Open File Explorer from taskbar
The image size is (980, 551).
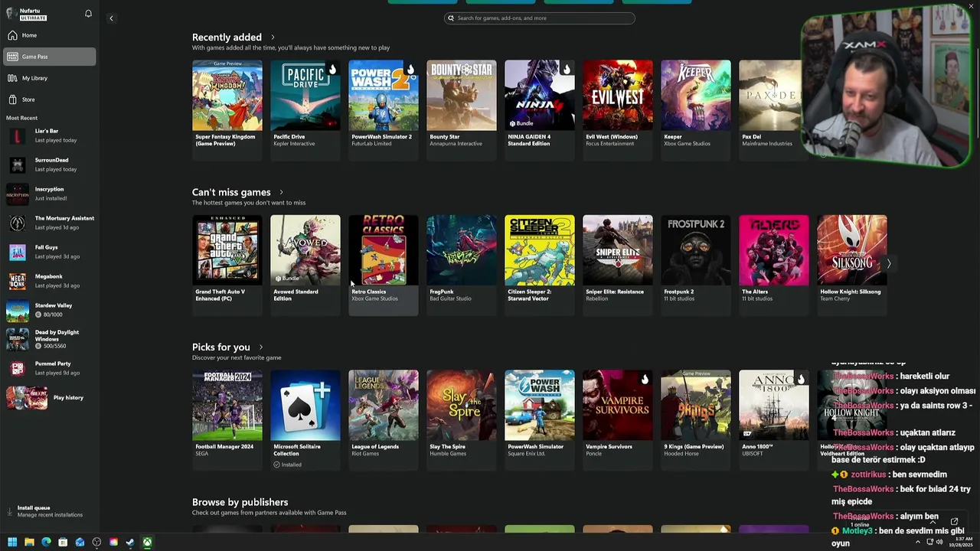[x=29, y=543]
